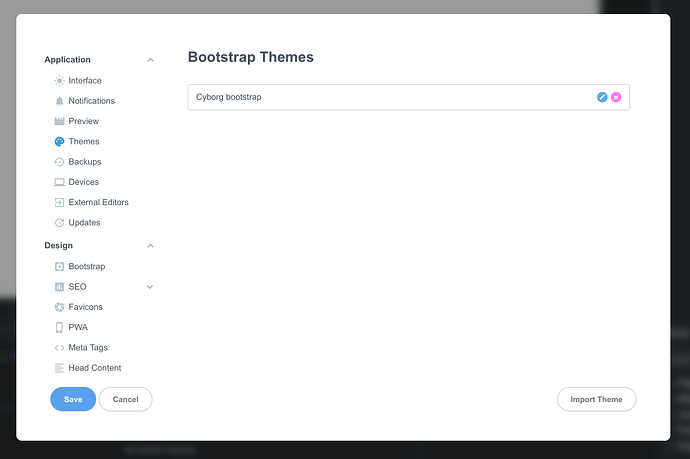690x459 pixels.
Task: Click the Backups history icon
Action: (x=59, y=162)
